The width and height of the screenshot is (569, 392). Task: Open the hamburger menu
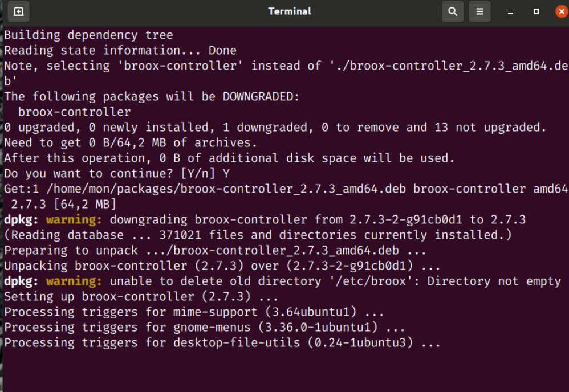point(479,11)
